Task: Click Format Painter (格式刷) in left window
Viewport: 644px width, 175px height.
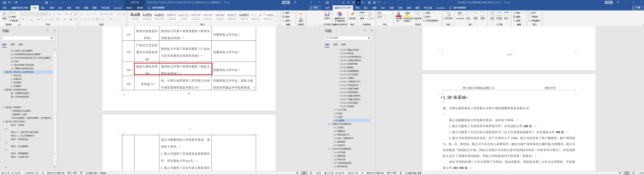Action: coord(13,21)
